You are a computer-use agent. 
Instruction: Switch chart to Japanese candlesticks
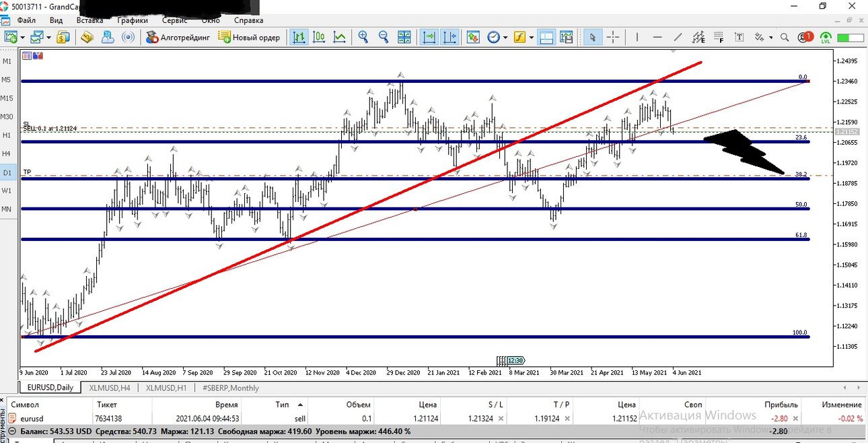[x=319, y=37]
